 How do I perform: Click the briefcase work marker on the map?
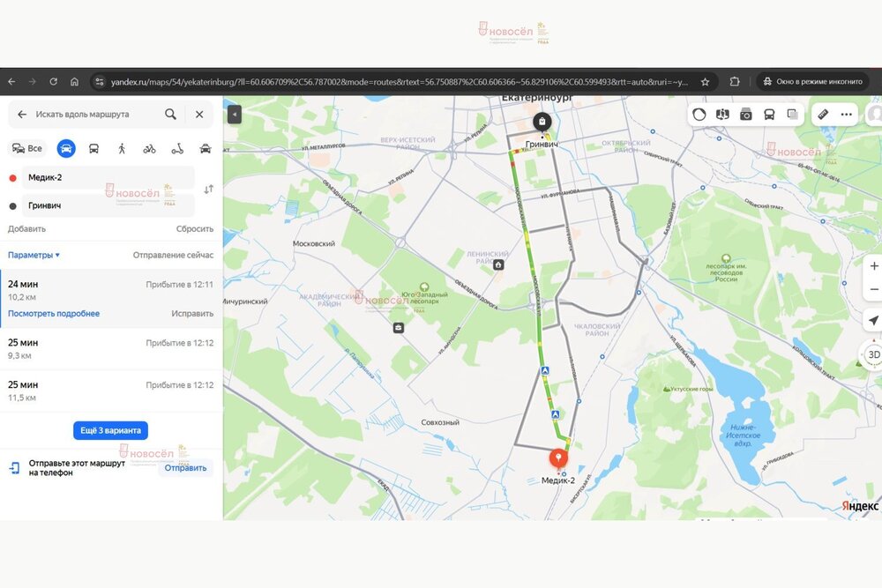point(399,328)
